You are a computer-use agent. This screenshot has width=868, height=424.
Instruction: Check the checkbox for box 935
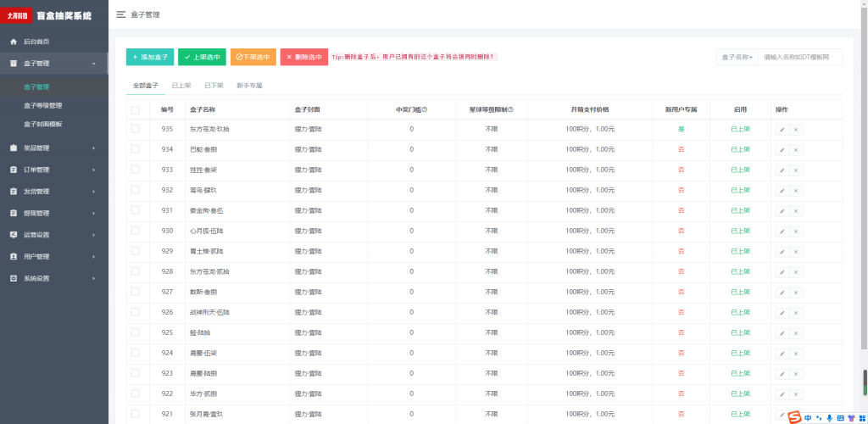pyautogui.click(x=135, y=129)
